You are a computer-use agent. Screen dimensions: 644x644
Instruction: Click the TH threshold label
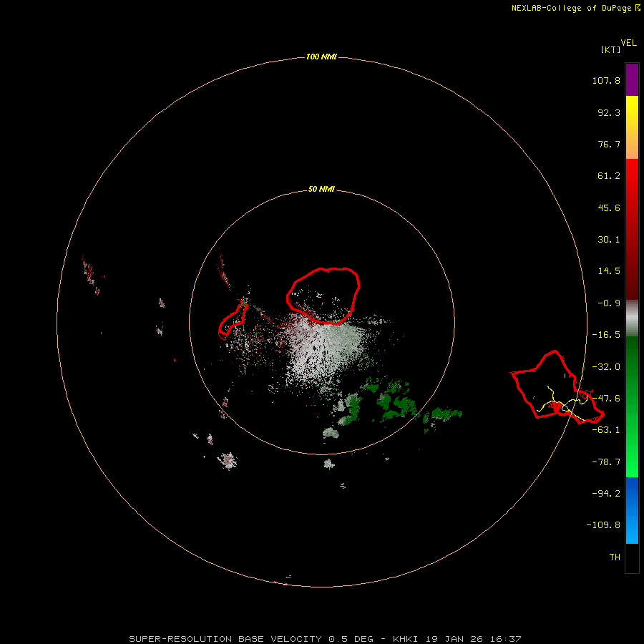(x=615, y=557)
